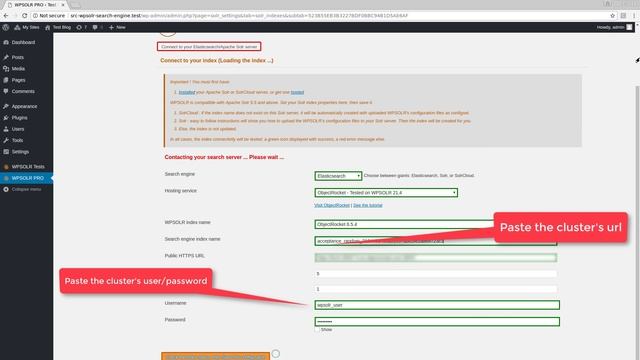This screenshot has width=640, height=360.
Task: Click the orange button at page bottom
Action: (x=216, y=356)
